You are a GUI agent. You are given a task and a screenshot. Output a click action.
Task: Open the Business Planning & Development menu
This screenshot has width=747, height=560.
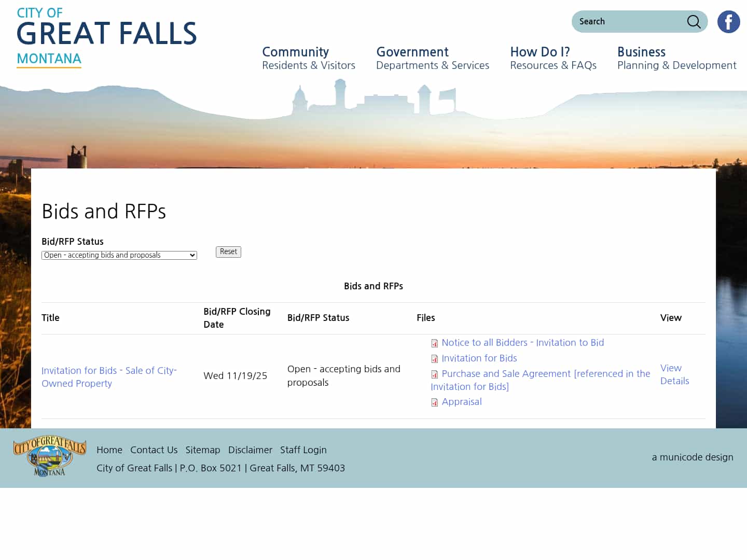676,58
